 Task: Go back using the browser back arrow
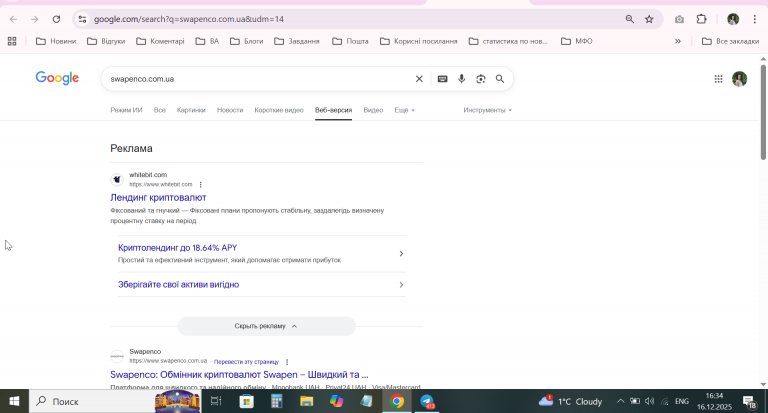13,19
